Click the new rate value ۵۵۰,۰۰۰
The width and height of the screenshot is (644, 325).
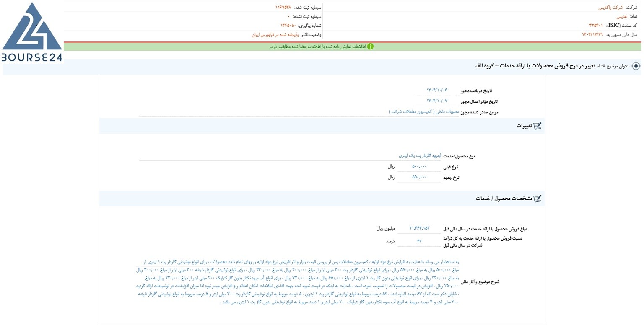[419, 177]
